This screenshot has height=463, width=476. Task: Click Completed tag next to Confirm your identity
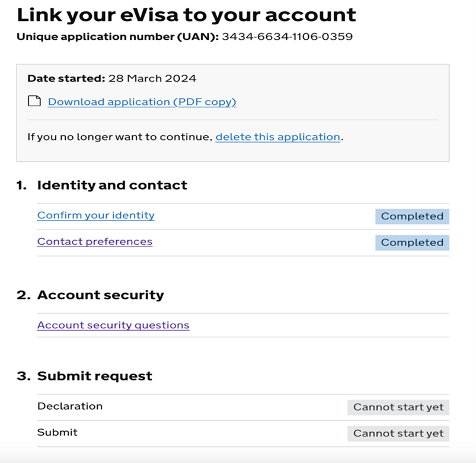[x=412, y=216]
